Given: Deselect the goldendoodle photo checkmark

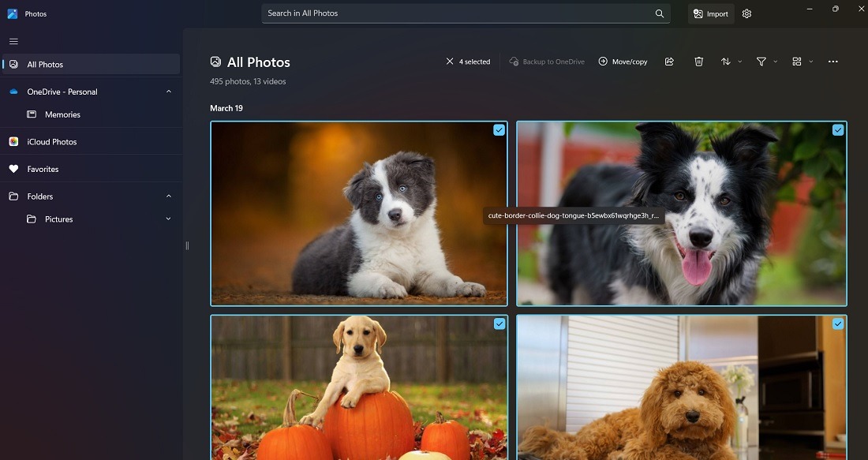Looking at the screenshot, I should click(837, 323).
